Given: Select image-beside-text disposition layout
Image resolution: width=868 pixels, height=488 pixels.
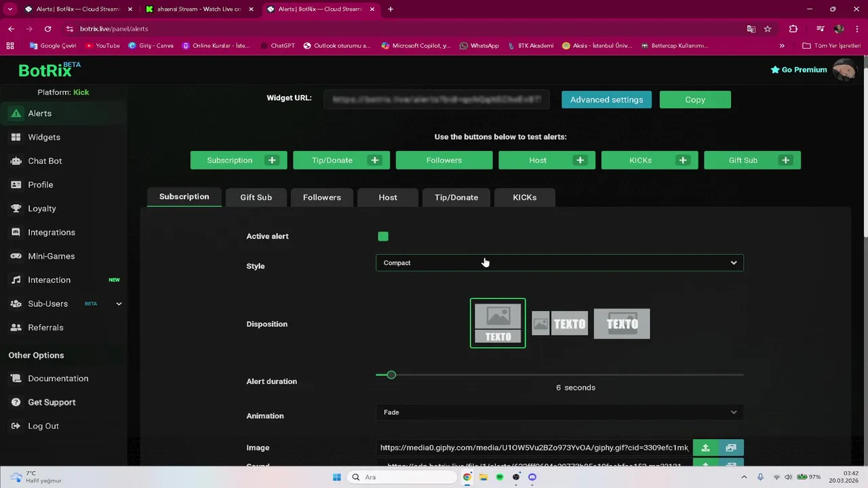Looking at the screenshot, I should pos(559,324).
